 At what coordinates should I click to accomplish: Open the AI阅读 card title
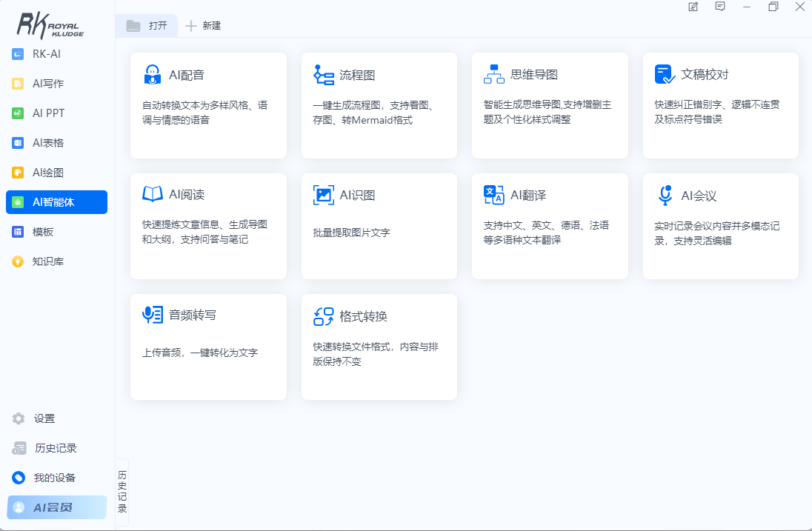[187, 195]
